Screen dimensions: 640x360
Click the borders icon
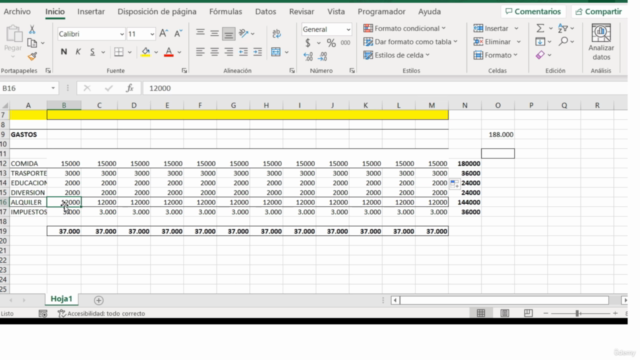coord(119,52)
